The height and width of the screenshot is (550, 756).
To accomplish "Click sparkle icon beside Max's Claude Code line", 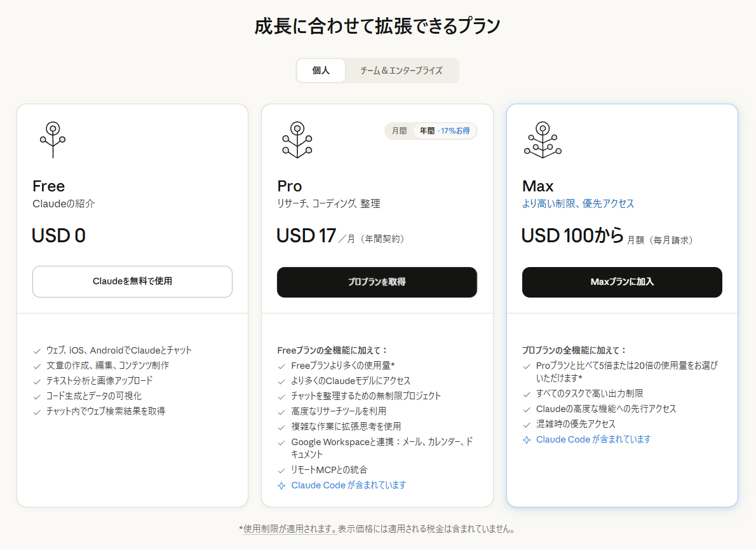I will [526, 440].
